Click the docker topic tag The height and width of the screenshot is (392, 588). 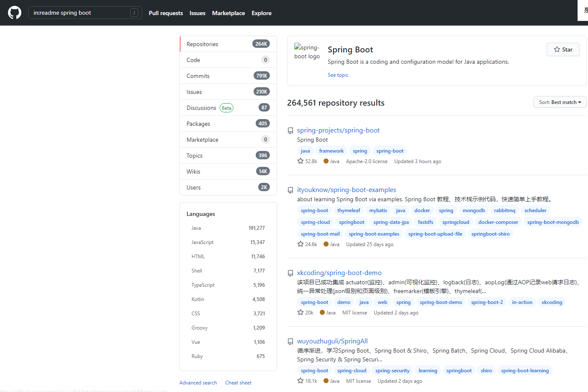[422, 210]
